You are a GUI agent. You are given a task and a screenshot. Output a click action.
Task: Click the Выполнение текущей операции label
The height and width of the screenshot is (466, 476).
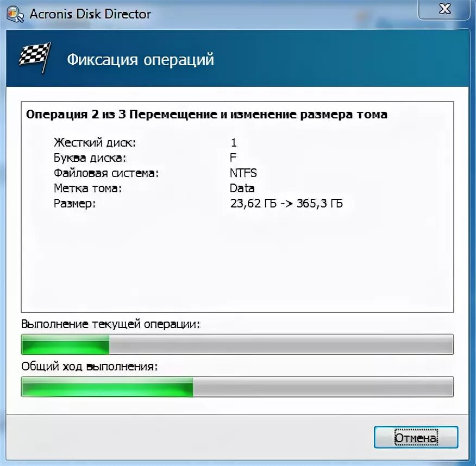pyautogui.click(x=111, y=324)
